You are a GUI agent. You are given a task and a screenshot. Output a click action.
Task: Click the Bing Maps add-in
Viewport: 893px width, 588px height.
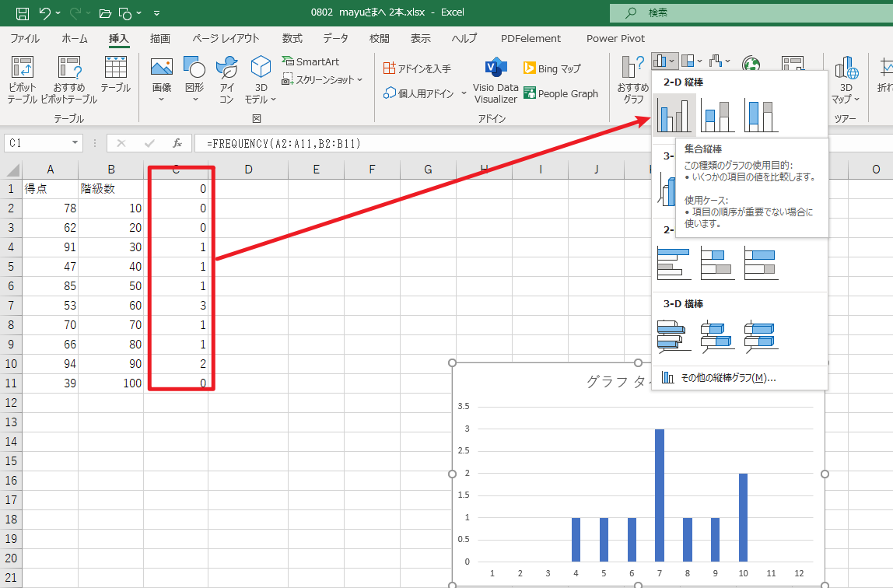(552, 68)
